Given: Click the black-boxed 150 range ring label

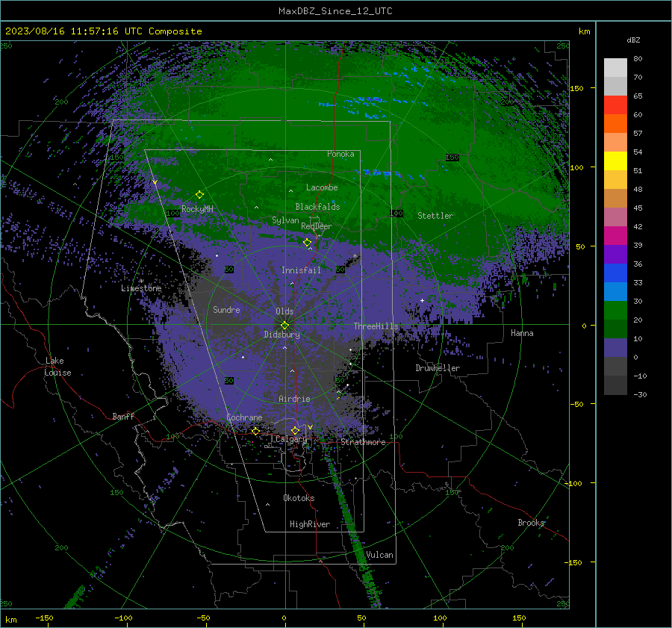Looking at the screenshot, I should click(452, 158).
